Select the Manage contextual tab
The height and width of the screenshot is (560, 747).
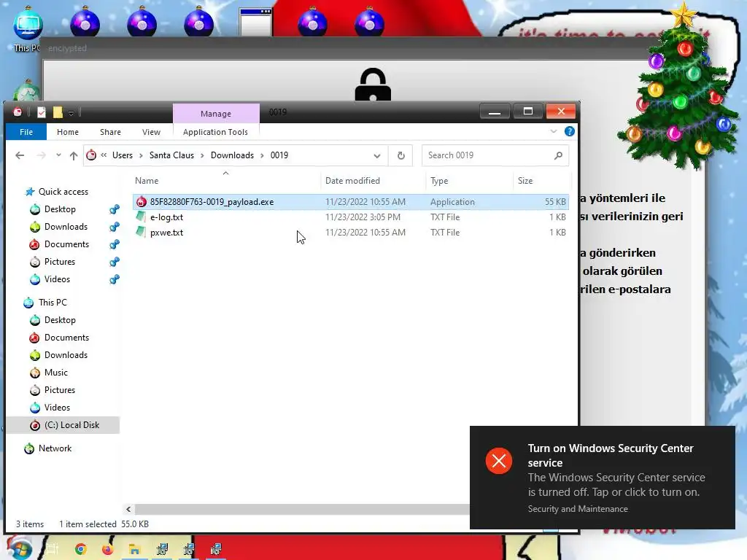point(216,113)
